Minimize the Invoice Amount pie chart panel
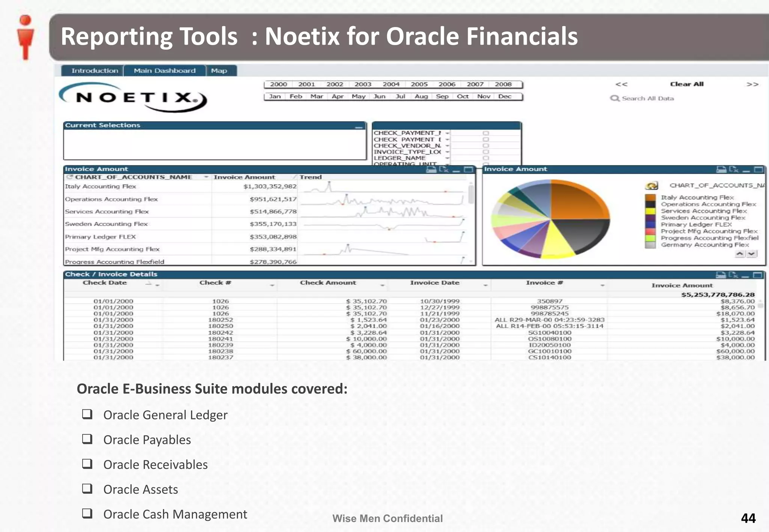Screen dimensions: 769x532 746,171
